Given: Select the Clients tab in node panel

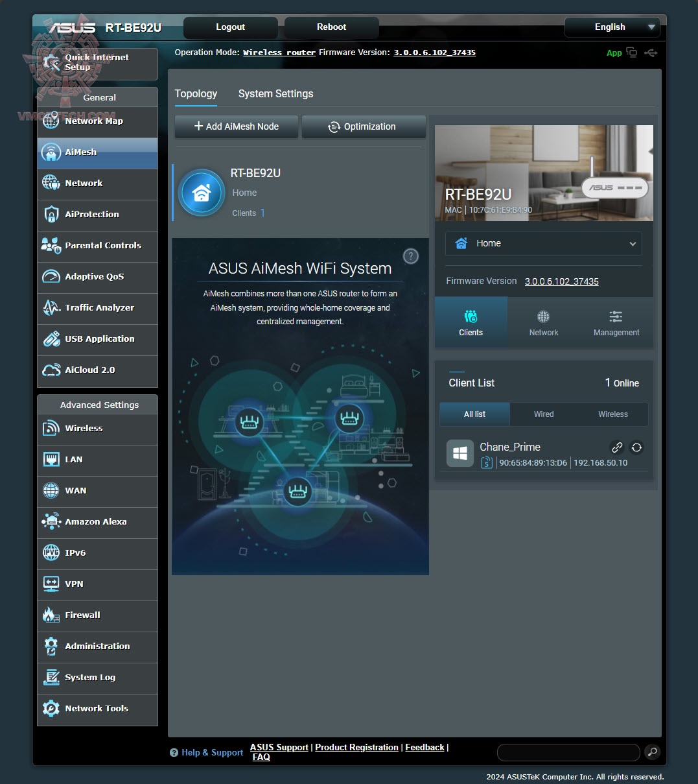Looking at the screenshot, I should (471, 323).
